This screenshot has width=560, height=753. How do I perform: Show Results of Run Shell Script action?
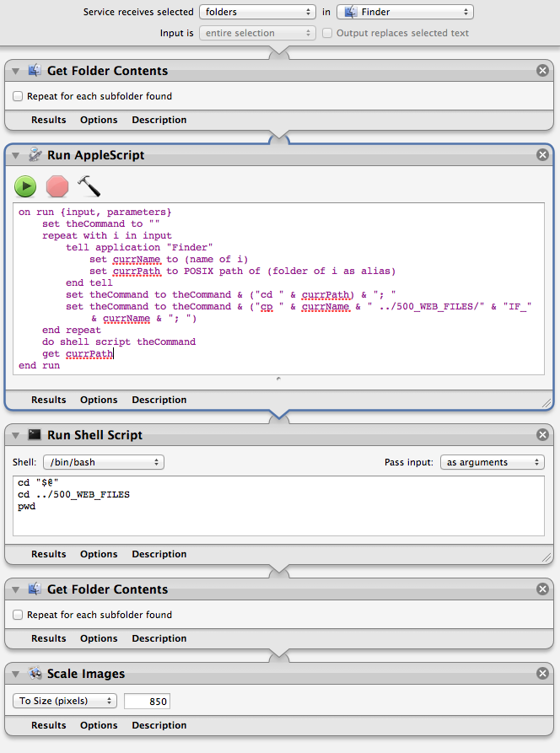point(49,554)
